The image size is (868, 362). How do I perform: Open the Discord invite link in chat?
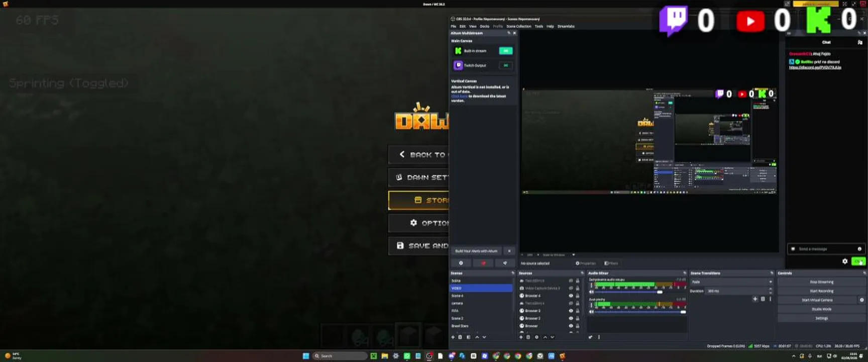coord(815,67)
